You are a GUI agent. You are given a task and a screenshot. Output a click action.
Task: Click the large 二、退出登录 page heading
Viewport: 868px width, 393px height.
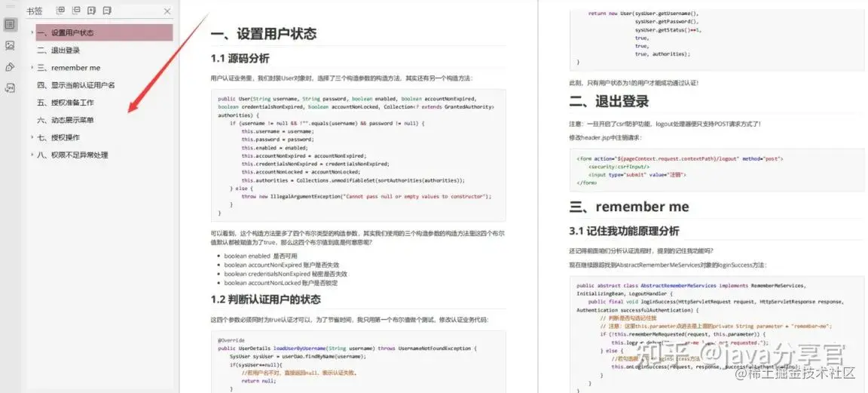pos(609,101)
